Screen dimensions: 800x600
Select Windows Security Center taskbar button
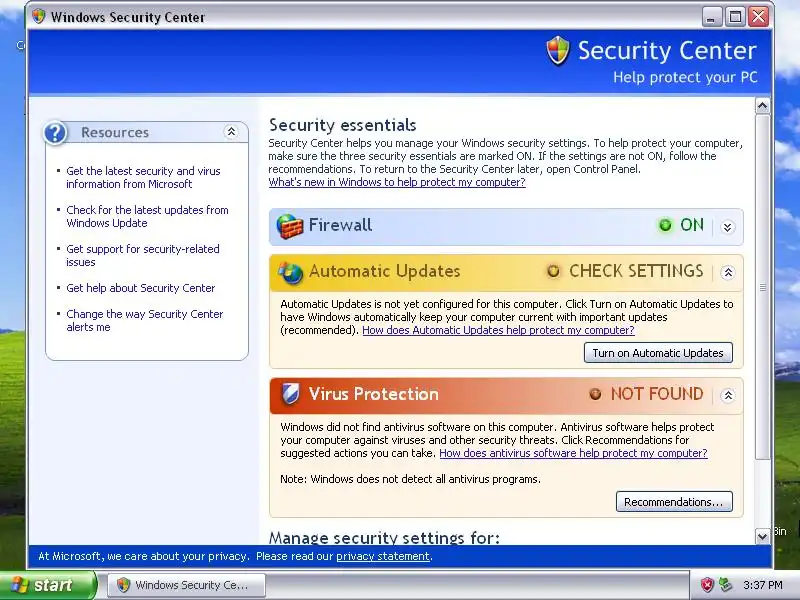pyautogui.click(x=186, y=585)
